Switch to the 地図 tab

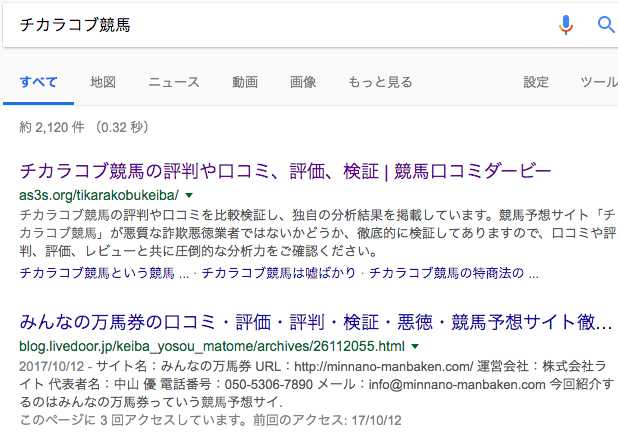pos(103,82)
